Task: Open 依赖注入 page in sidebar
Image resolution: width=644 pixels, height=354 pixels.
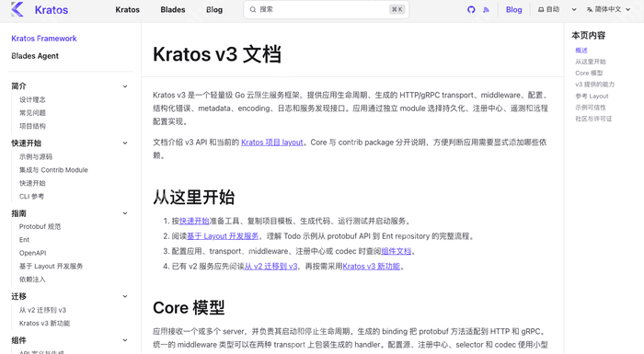Action: coord(32,280)
